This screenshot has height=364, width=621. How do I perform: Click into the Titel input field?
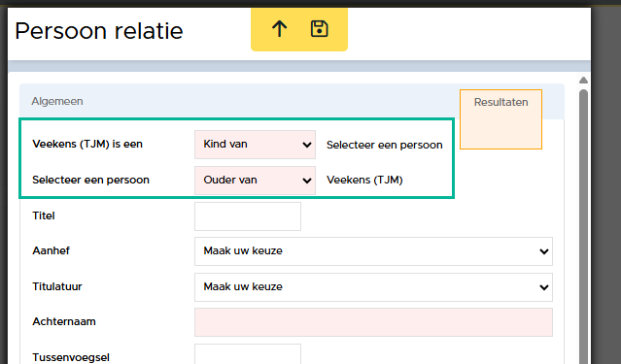[x=248, y=216]
